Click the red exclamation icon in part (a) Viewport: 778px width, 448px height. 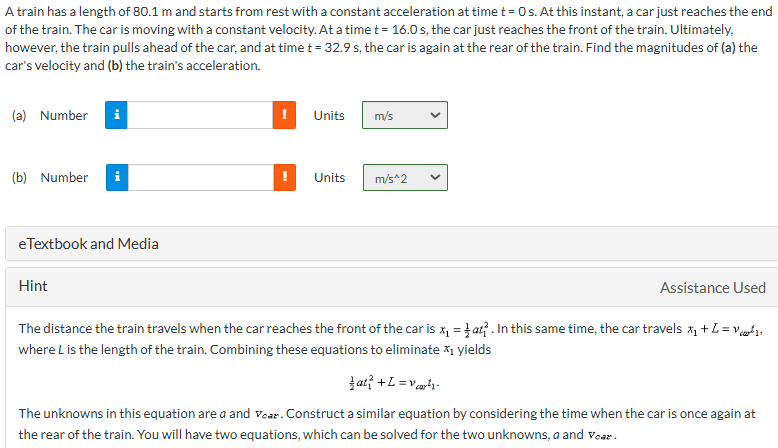point(285,115)
